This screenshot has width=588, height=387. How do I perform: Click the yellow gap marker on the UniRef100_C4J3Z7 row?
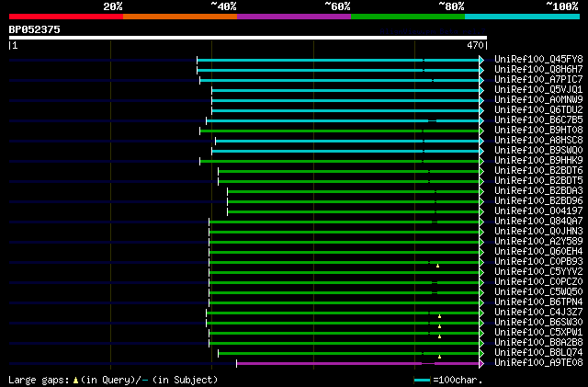[439, 316]
